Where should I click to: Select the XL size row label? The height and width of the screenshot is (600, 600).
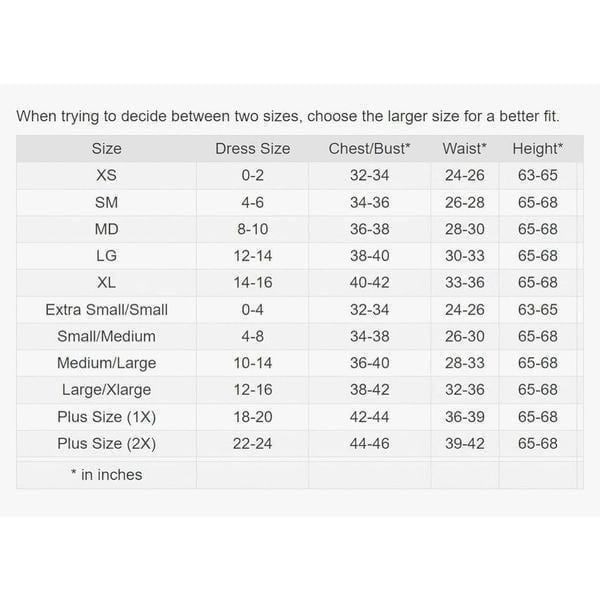coord(106,282)
